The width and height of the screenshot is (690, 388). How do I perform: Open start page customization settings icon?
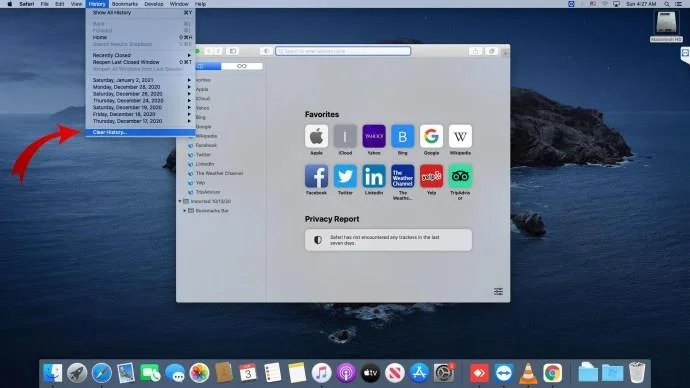coord(498,292)
